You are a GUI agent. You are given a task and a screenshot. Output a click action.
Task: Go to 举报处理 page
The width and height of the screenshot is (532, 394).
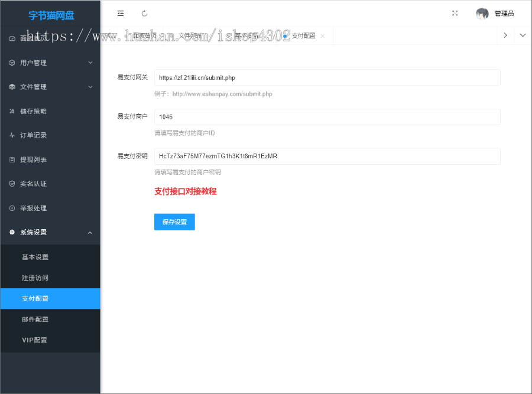[50, 208]
